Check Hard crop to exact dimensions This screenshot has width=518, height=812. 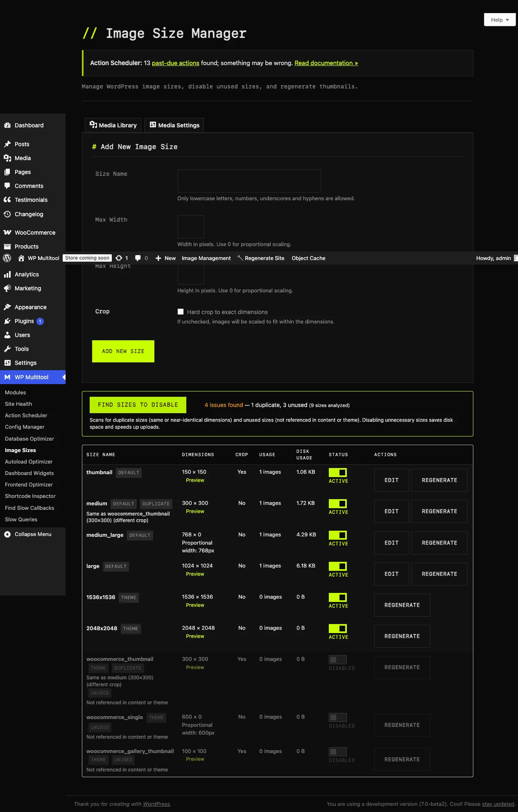coord(181,312)
